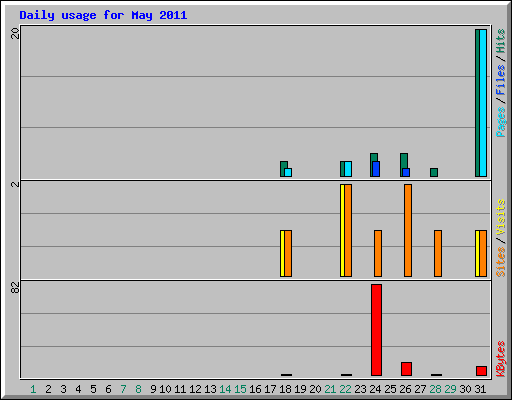This screenshot has height=400, width=512.
Task: Select the cyan Pages bar for day 22
Action: point(348,169)
